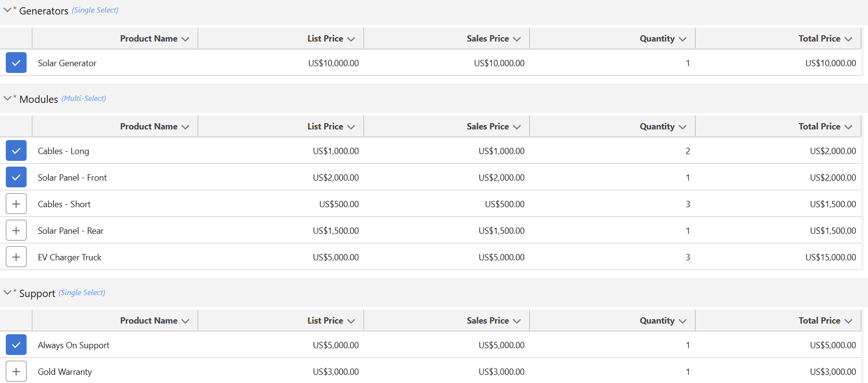Image resolution: width=868 pixels, height=383 pixels.
Task: Open Generators Product Name column menu arrow
Action: pyautogui.click(x=185, y=39)
